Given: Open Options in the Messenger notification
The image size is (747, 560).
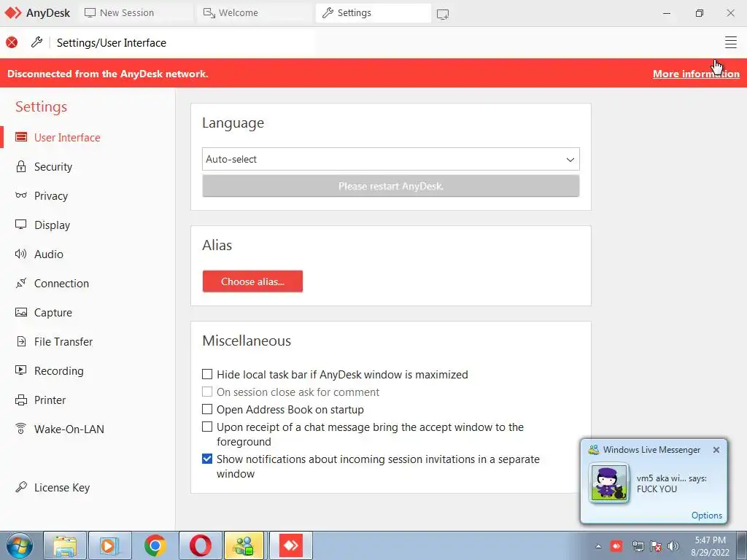Looking at the screenshot, I should 706,516.
